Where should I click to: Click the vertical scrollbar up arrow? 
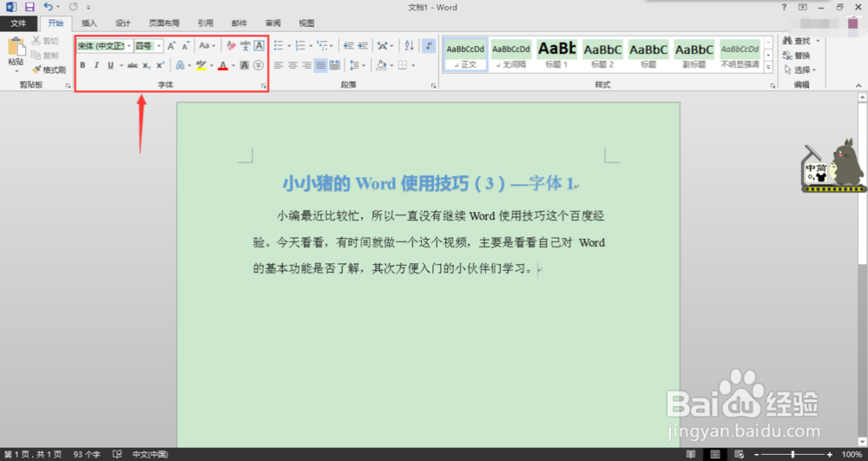[x=862, y=97]
